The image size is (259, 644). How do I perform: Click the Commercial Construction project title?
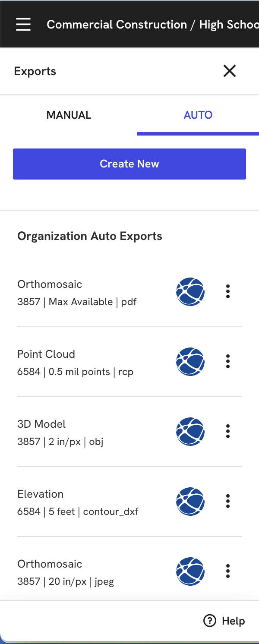coord(153,25)
